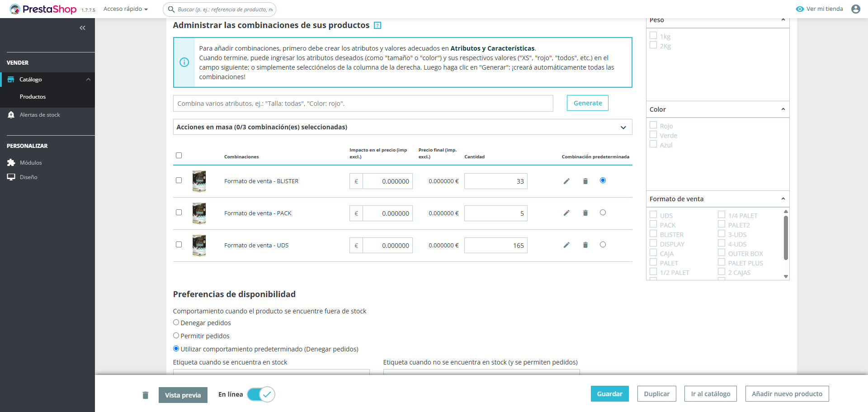Open Productos in the sidebar menu

(x=33, y=97)
